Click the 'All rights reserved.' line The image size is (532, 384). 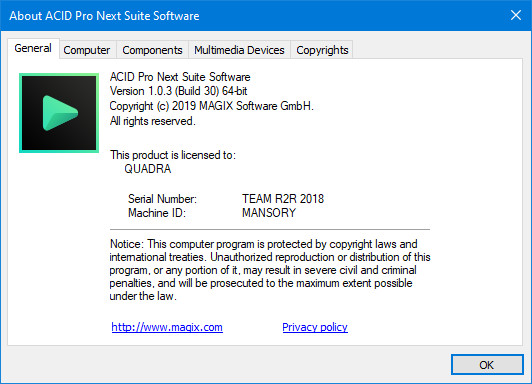(x=153, y=121)
